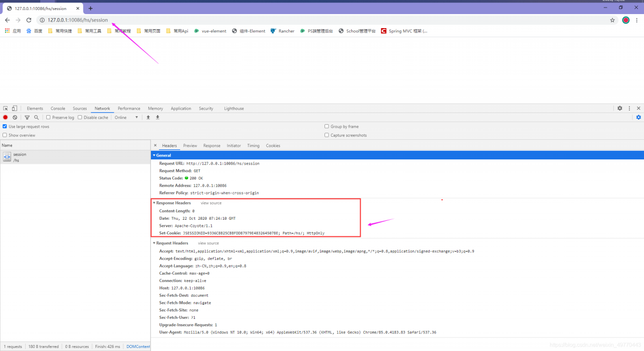This screenshot has width=644, height=351.
Task: Open the site information icon in address bar
Action: [42, 20]
